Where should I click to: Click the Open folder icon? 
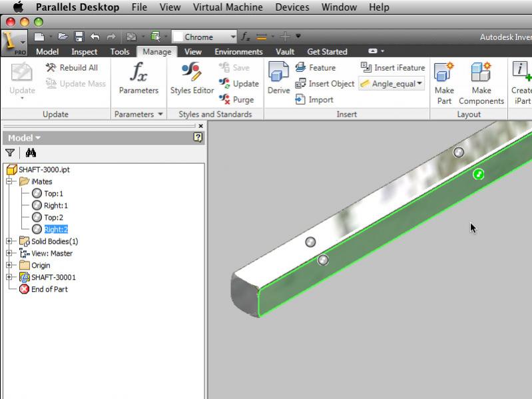(63, 37)
